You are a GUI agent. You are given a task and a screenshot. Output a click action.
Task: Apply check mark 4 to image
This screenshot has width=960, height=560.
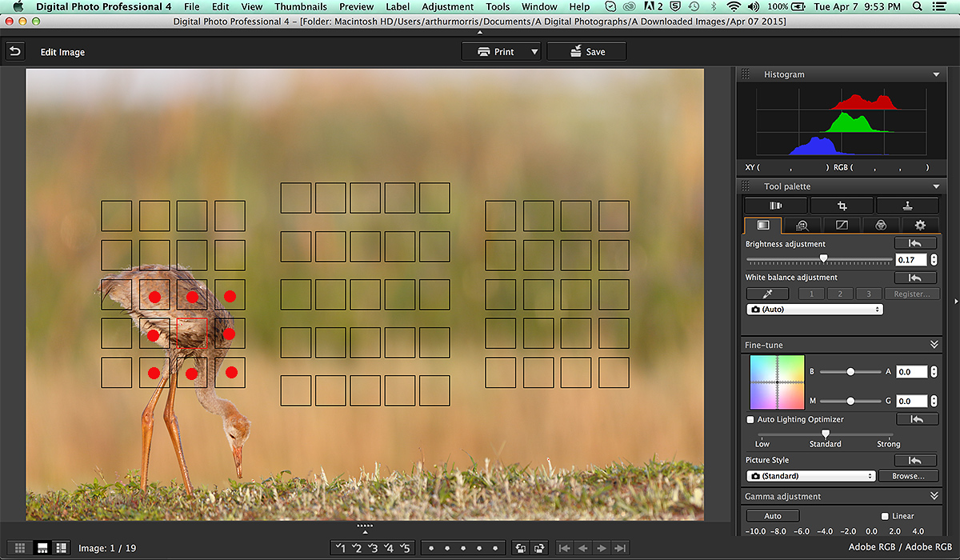[x=389, y=548]
